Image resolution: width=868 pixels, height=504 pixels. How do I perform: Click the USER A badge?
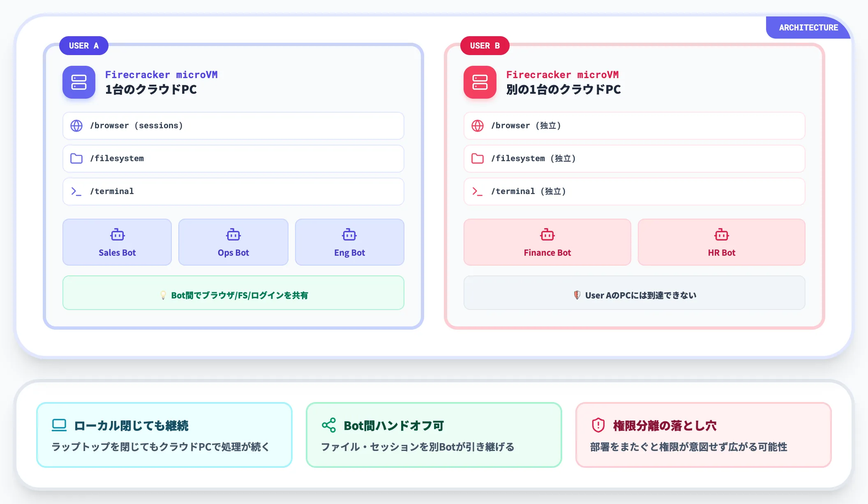click(x=84, y=46)
